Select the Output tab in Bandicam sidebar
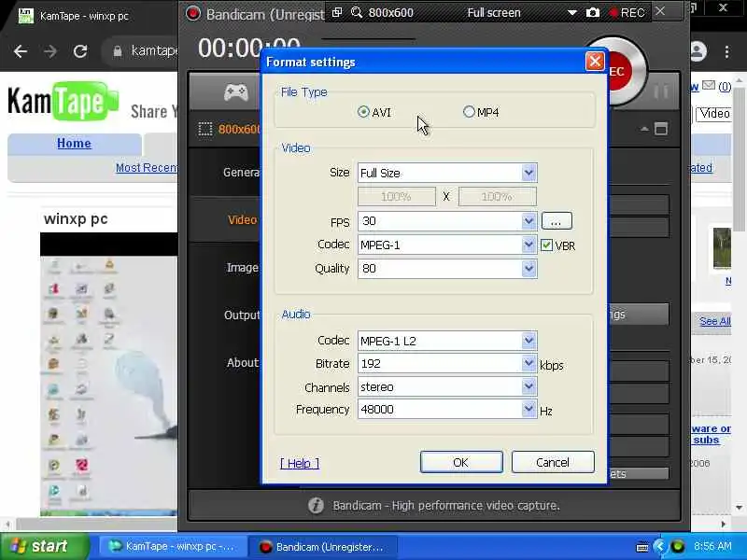The height and width of the screenshot is (560, 747). coord(243,315)
